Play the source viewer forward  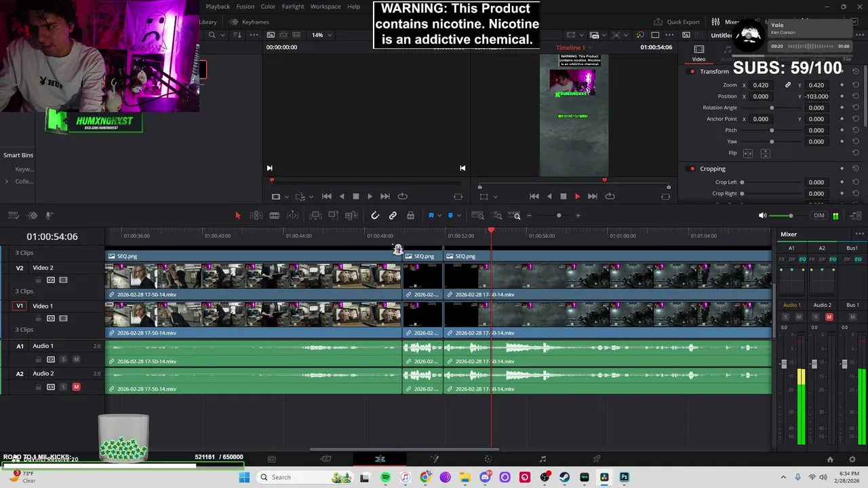click(x=370, y=197)
